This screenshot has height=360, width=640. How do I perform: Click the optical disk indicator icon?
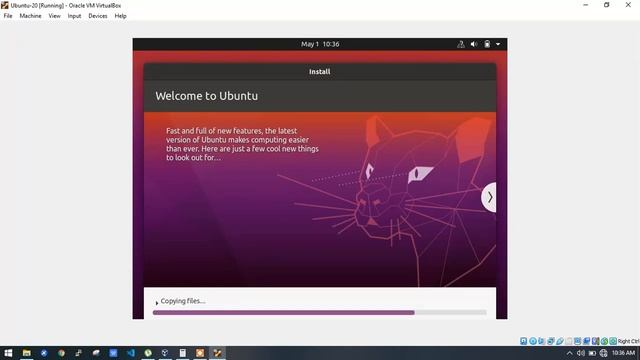(533, 341)
